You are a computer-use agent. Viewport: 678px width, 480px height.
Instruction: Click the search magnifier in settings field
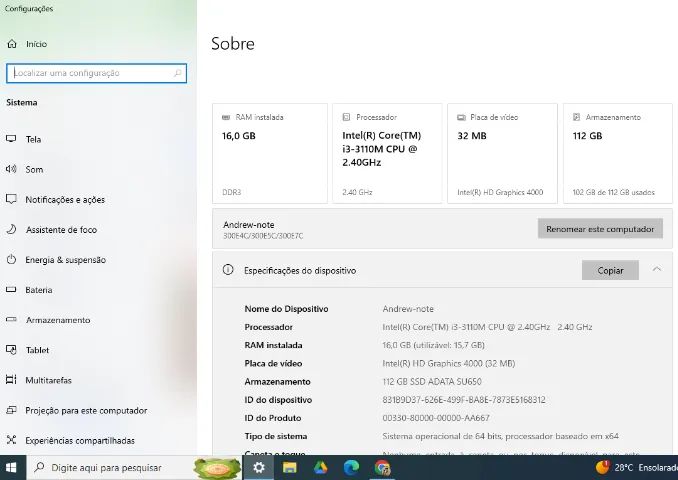pyautogui.click(x=178, y=73)
